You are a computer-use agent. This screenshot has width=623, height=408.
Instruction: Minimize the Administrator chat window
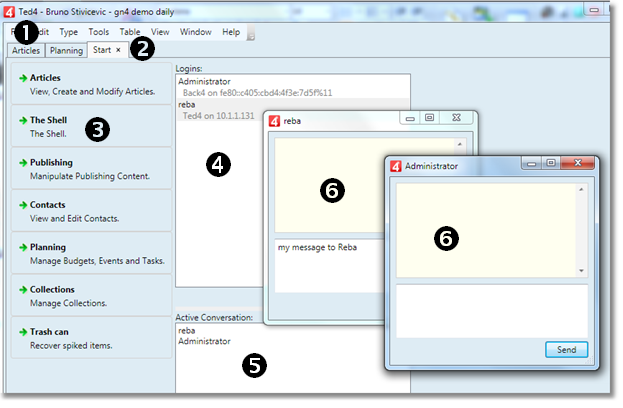[532, 163]
